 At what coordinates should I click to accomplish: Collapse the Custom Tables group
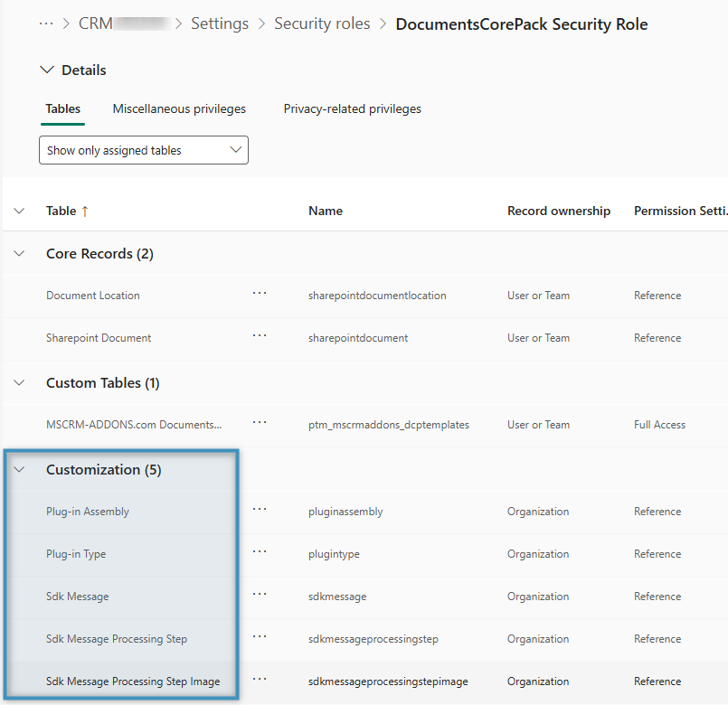(x=20, y=383)
